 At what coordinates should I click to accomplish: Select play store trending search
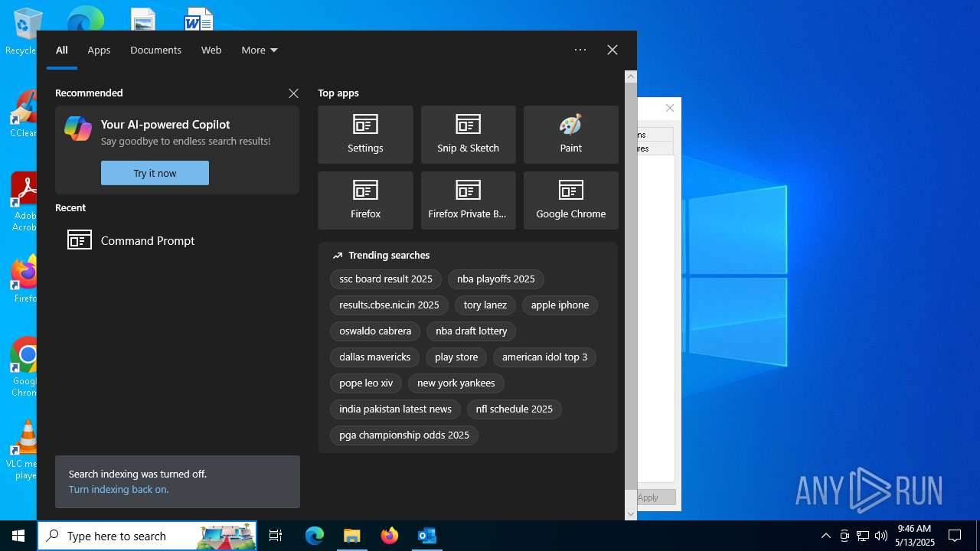[456, 357]
